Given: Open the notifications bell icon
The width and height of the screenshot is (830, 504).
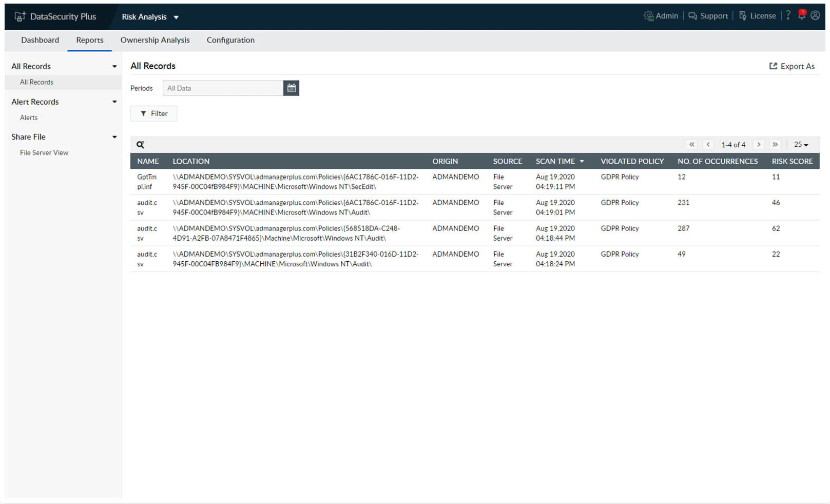Looking at the screenshot, I should [801, 16].
